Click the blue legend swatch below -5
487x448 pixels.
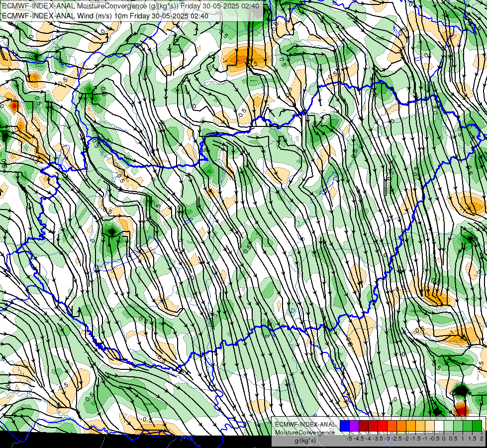pyautogui.click(x=345, y=426)
